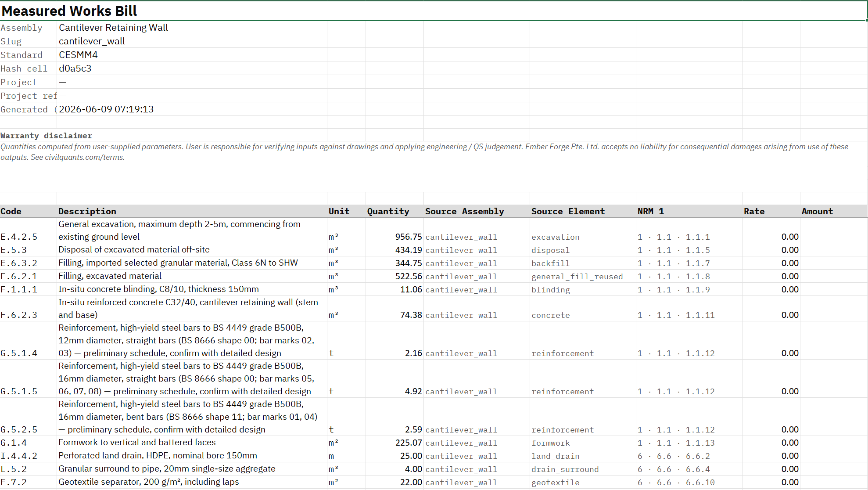The image size is (868, 490).
Task: Click the NRM 1 column header
Action: tap(689, 211)
